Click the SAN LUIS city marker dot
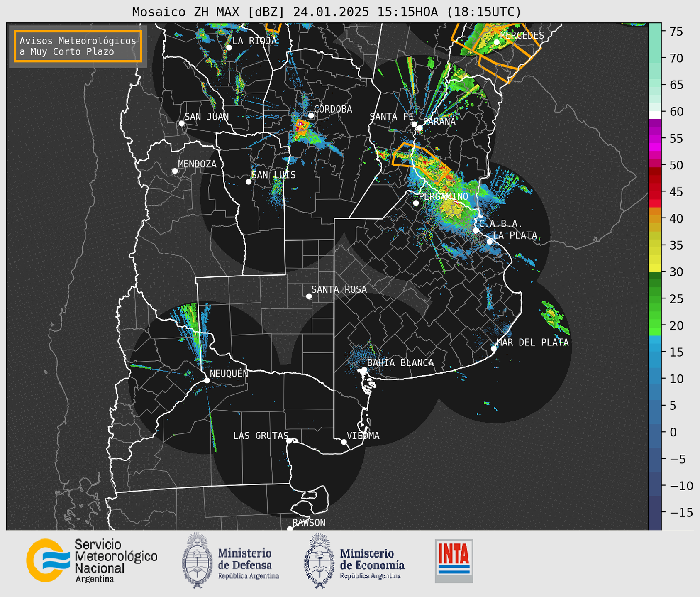 pyautogui.click(x=249, y=182)
